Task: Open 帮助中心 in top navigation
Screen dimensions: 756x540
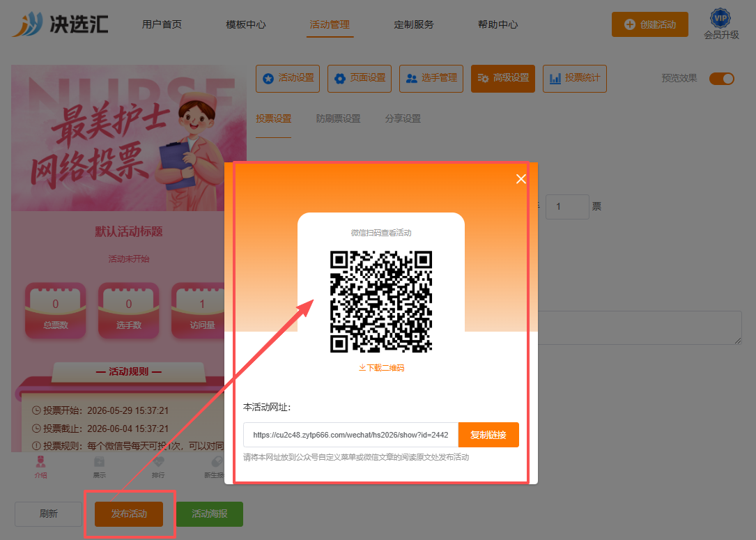Action: click(497, 24)
